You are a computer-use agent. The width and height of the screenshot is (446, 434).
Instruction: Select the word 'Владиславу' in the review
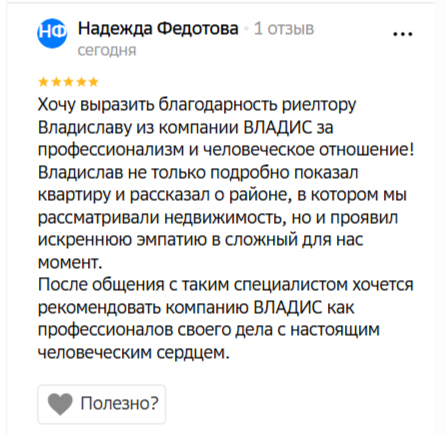(x=85, y=128)
